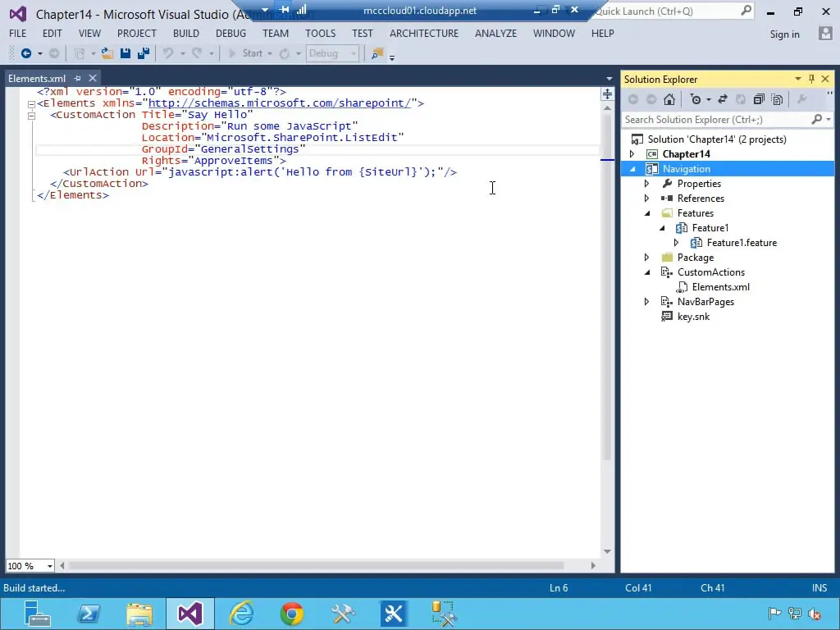The width and height of the screenshot is (840, 630).
Task: Click Sync with Active Document arrows icon
Action: click(723, 99)
